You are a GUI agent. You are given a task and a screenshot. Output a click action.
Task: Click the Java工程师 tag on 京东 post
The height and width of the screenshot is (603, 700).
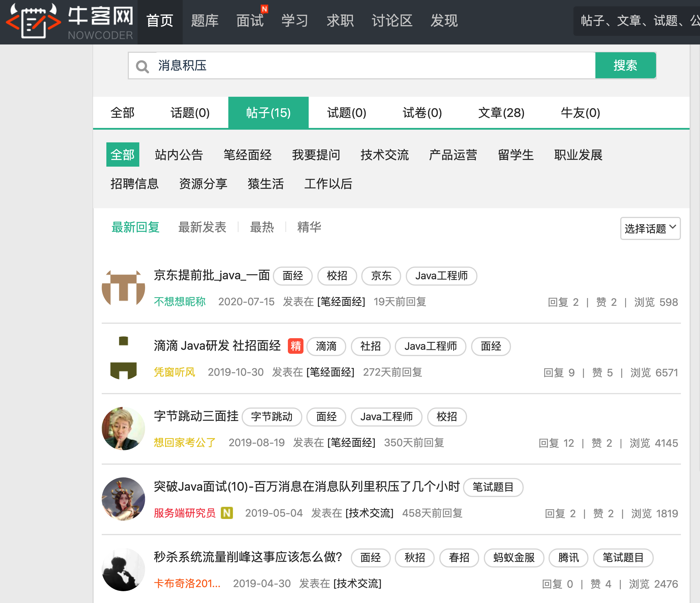(441, 276)
